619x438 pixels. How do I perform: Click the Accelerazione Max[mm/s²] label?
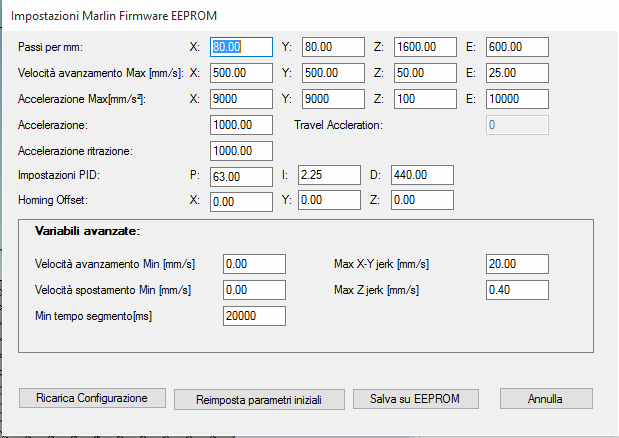[x=82, y=99]
